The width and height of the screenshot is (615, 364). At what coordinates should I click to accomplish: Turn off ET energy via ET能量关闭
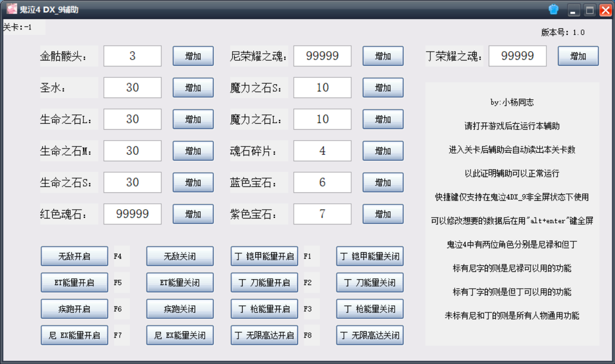point(180,282)
